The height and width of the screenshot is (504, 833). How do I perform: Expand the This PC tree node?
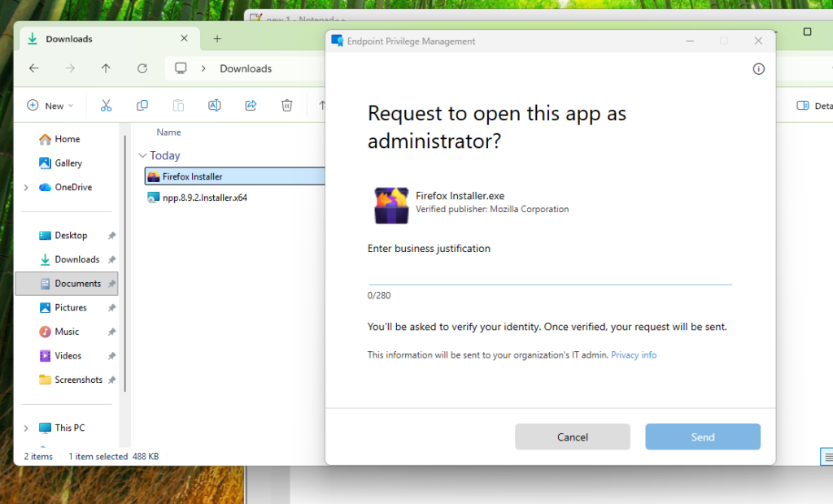coord(25,428)
